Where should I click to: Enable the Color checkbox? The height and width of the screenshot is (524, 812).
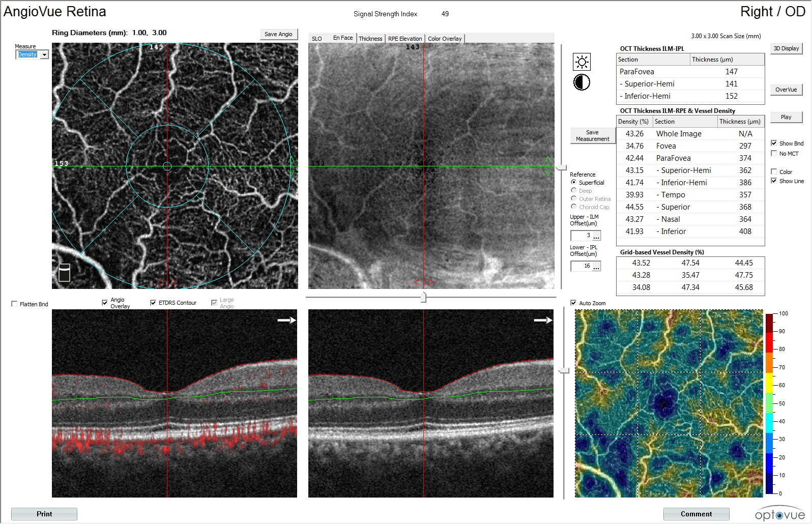point(774,172)
